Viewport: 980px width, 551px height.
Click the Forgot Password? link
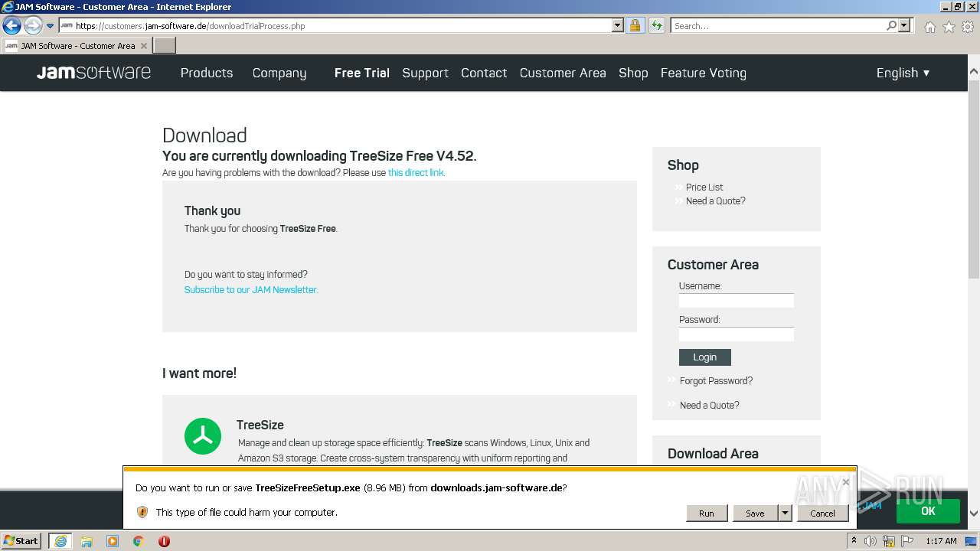click(x=716, y=381)
